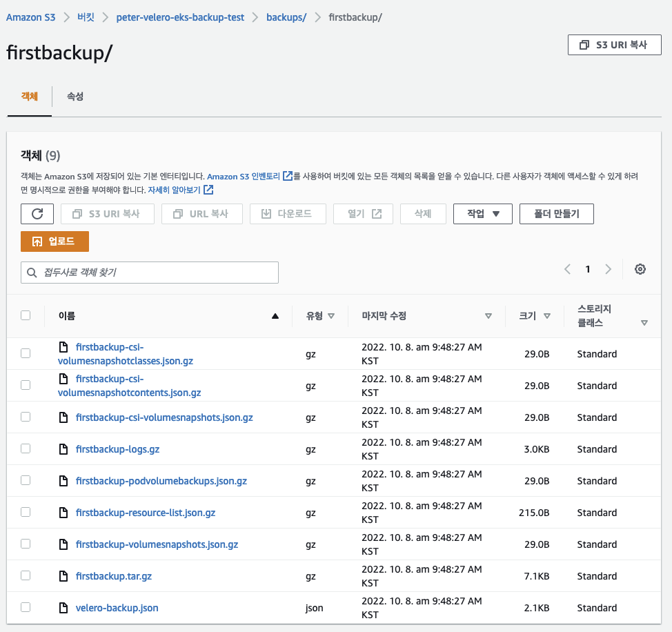Click the top-right S3 URI 복사 button
The image size is (672, 632).
(614, 45)
